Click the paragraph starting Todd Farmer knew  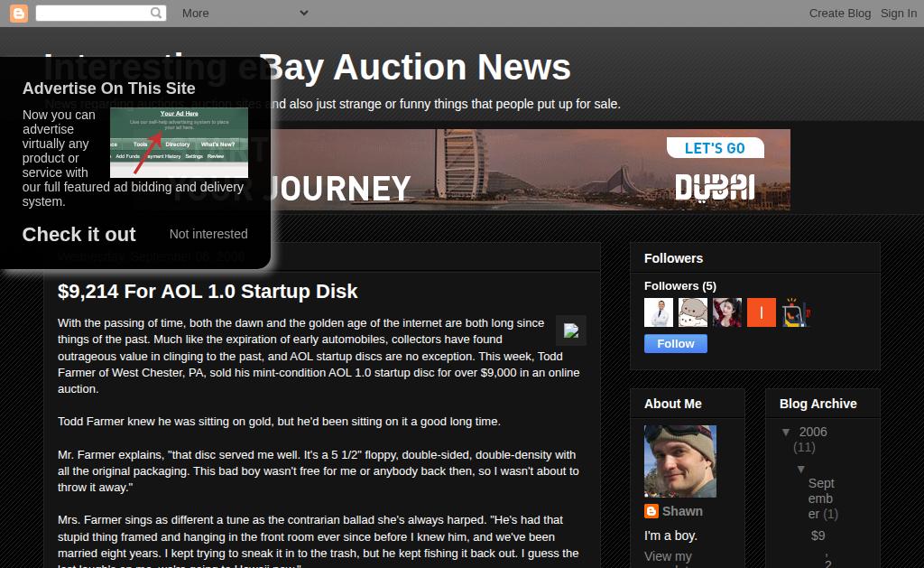coord(280,422)
